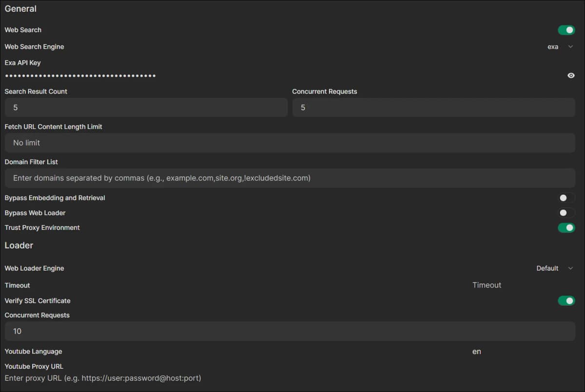Turn on the Bypass Web Loader switch

click(x=566, y=213)
